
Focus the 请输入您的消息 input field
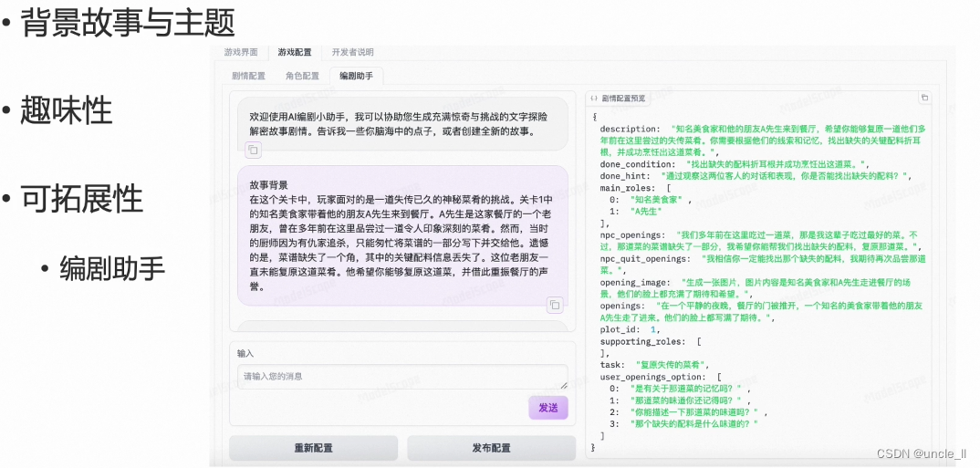click(x=402, y=377)
